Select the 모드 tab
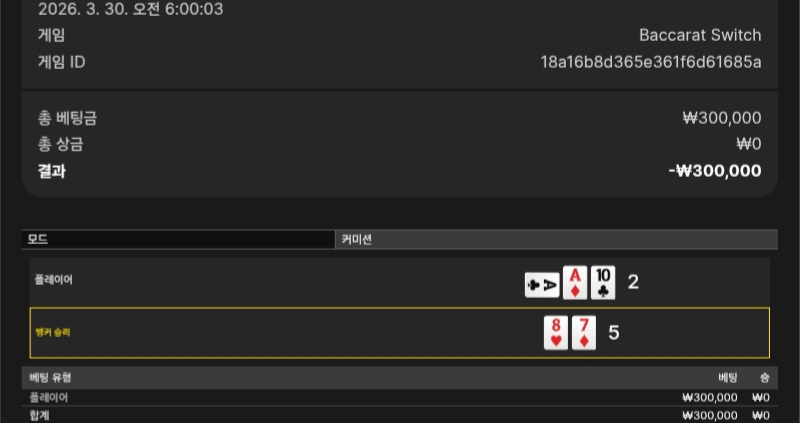Viewport: 800px width, 423px height. (x=178, y=239)
